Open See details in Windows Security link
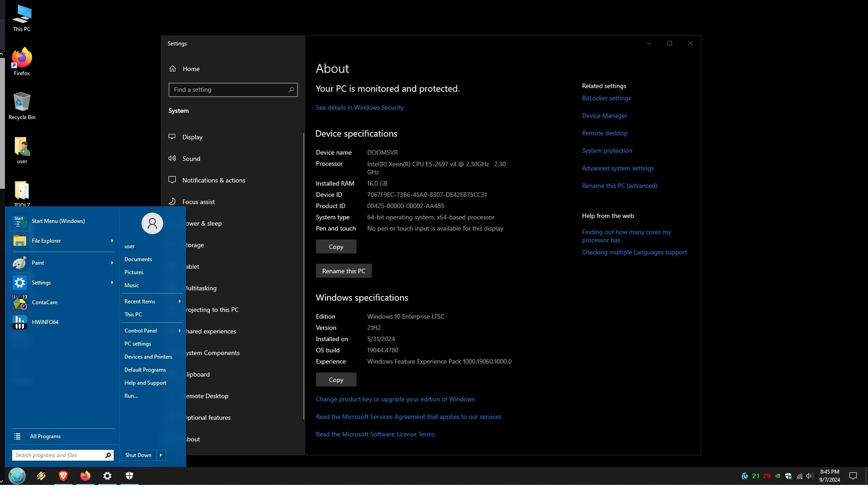868x493 pixels. pyautogui.click(x=360, y=107)
